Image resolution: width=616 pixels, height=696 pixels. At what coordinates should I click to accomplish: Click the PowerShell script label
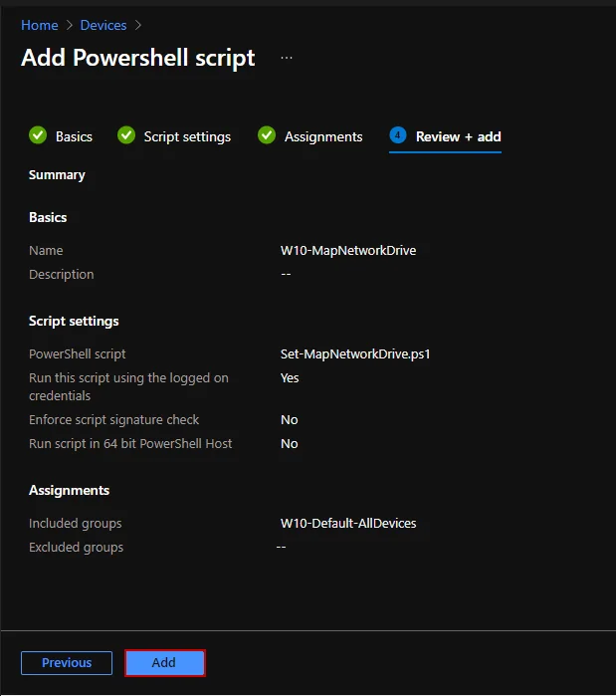(78, 353)
